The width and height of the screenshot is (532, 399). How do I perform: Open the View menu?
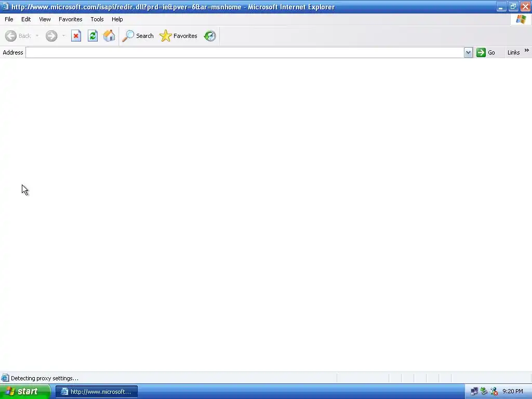click(45, 19)
